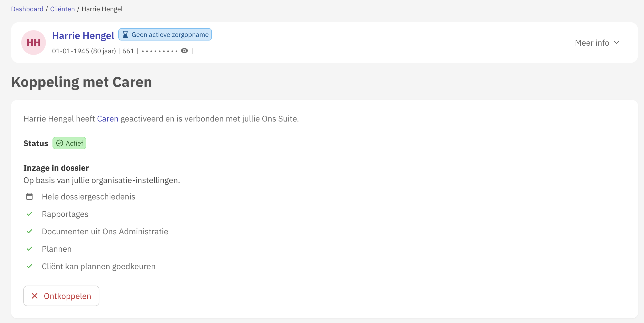Image resolution: width=644 pixels, height=323 pixels.
Task: Click the chevron next to Meer info
Action: [617, 43]
